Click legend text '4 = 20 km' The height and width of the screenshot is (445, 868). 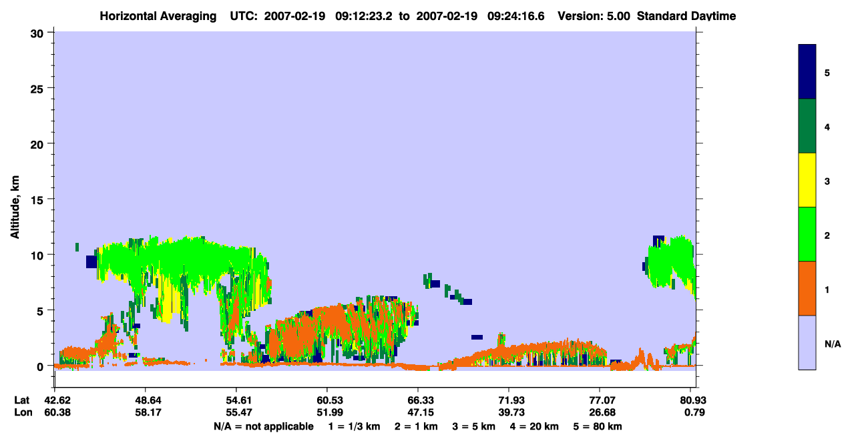[x=535, y=426]
